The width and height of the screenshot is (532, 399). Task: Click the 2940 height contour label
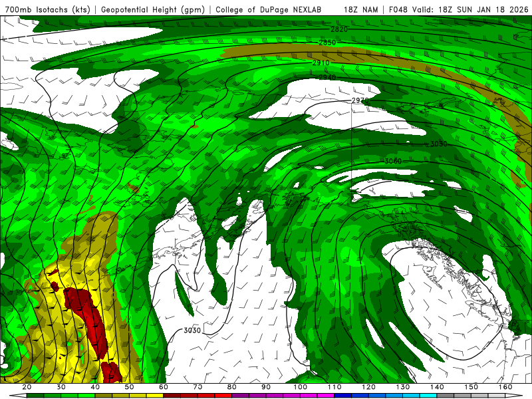[327, 78]
